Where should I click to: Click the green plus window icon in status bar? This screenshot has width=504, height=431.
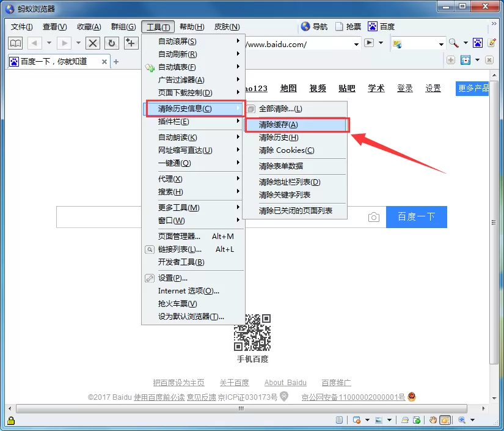click(417, 420)
